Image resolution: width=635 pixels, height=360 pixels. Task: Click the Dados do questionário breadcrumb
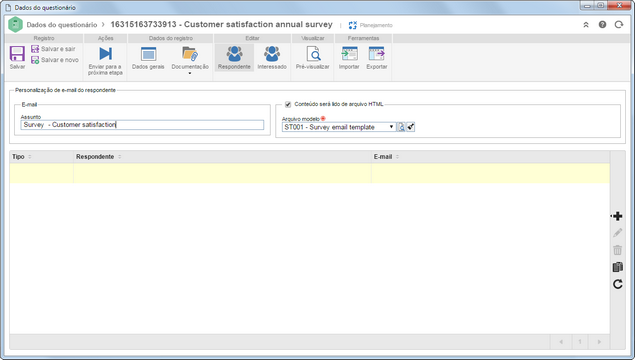(62, 25)
